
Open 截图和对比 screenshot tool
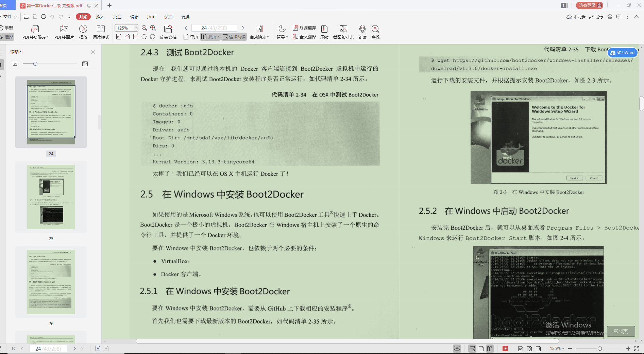point(343,32)
